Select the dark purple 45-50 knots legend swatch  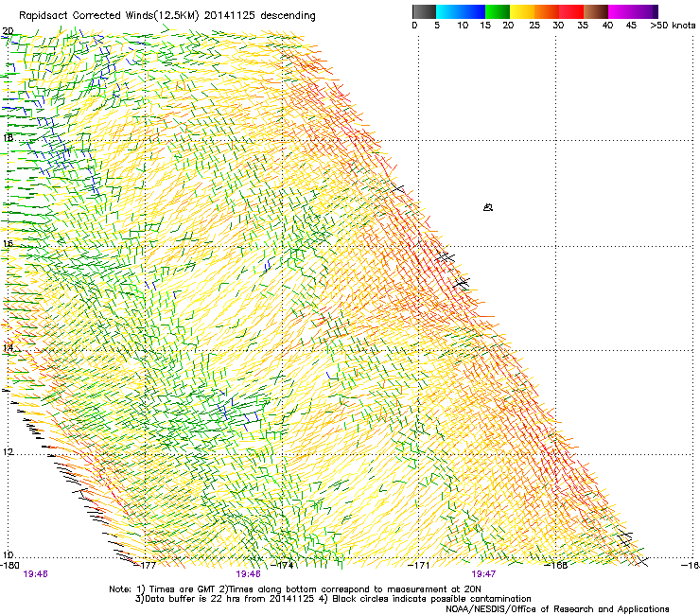[645, 11]
